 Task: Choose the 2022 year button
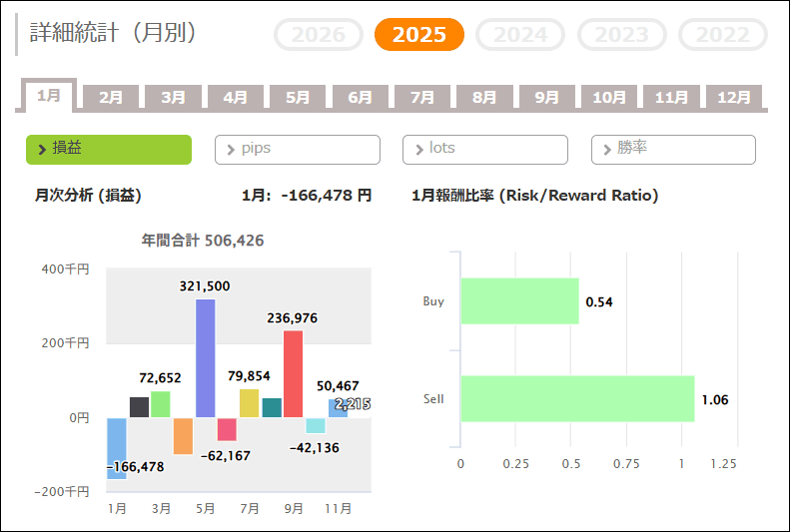coord(723,35)
